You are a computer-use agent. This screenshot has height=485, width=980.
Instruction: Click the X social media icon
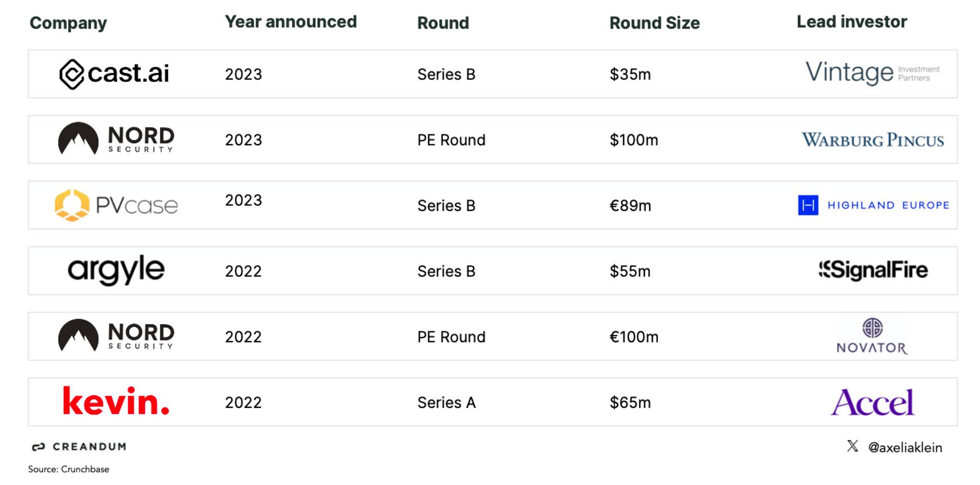click(x=852, y=446)
